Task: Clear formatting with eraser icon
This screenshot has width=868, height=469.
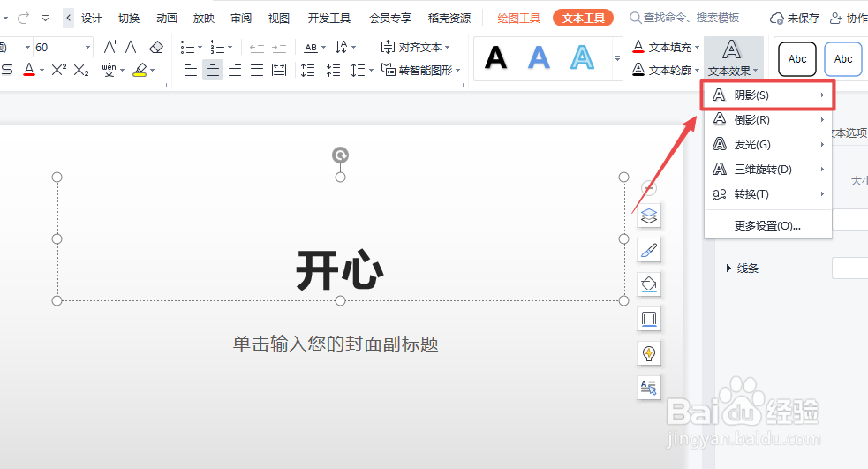Action: [x=156, y=47]
